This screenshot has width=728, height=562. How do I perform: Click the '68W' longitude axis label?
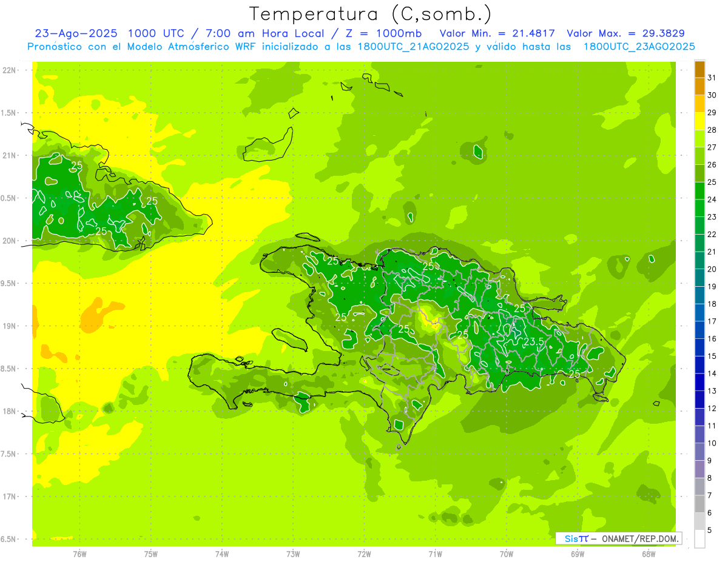coord(649,554)
